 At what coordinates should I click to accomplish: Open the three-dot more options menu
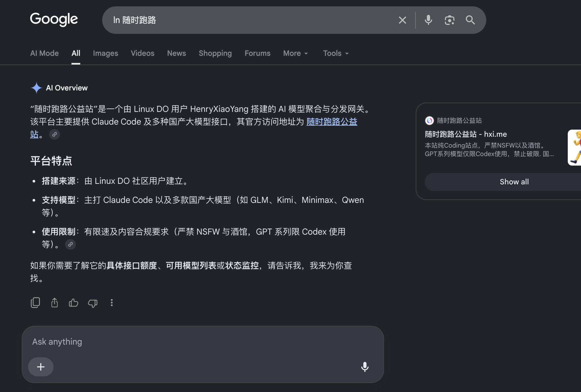[x=112, y=303]
